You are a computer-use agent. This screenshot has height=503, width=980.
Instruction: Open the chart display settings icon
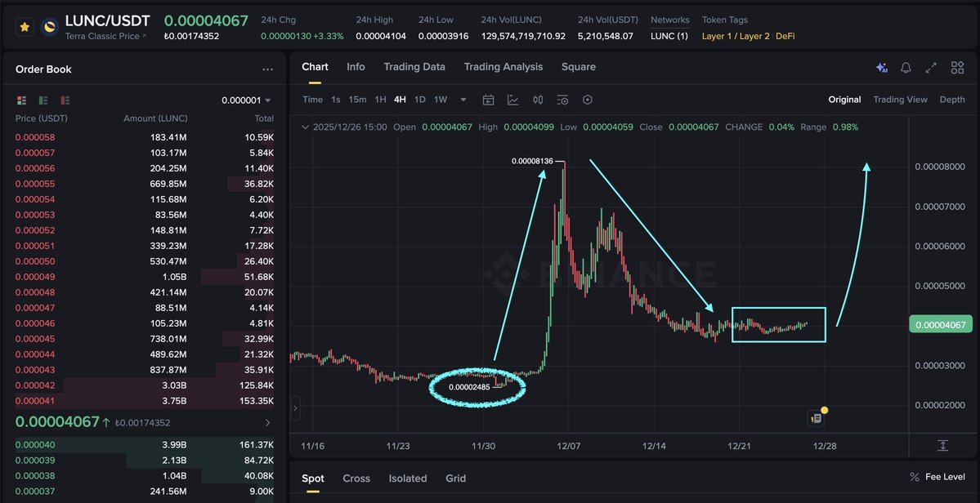pyautogui.click(x=562, y=100)
